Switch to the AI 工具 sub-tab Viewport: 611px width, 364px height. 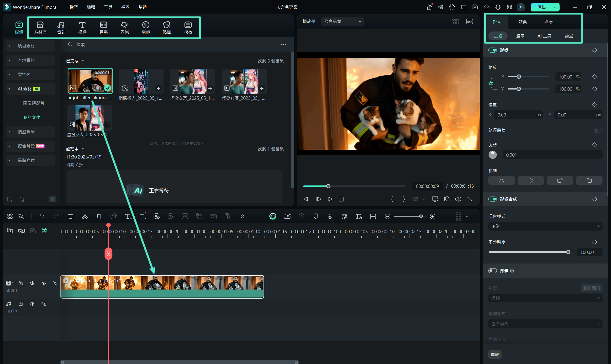click(544, 36)
